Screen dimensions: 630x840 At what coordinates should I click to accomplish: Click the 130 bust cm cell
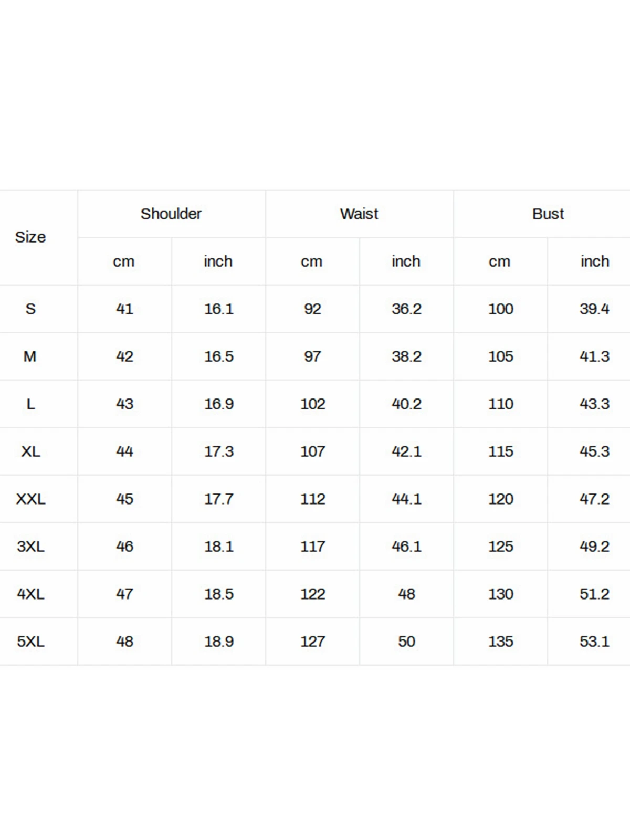[x=501, y=594]
